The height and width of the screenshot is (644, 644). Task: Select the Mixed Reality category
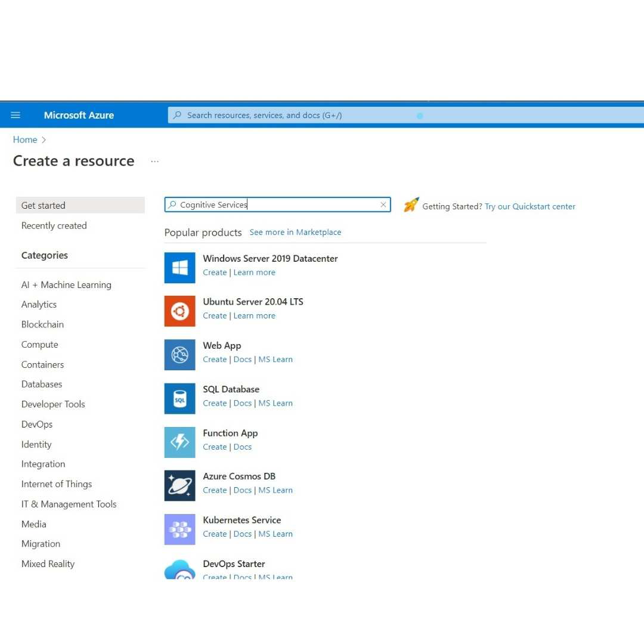(x=48, y=564)
